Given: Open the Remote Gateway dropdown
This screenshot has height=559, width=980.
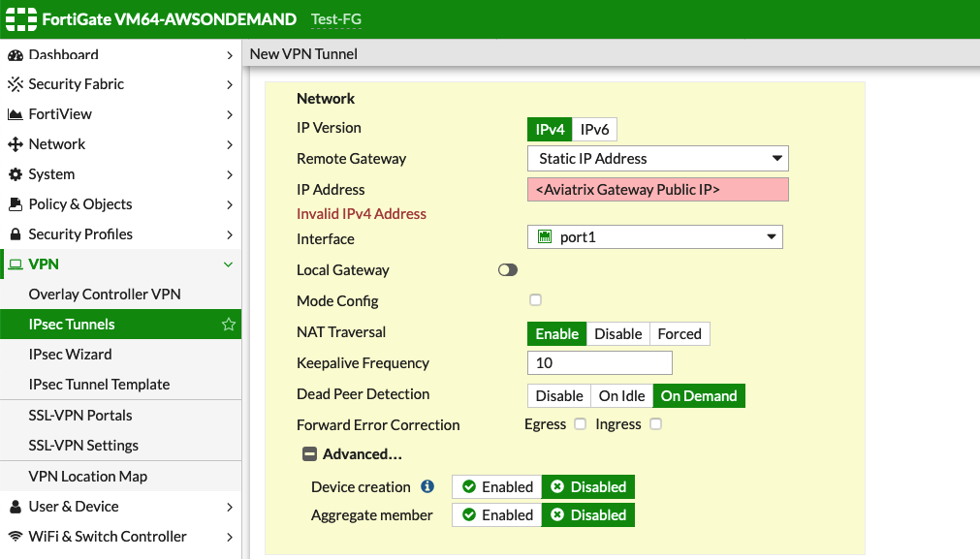Looking at the screenshot, I should point(657,158).
